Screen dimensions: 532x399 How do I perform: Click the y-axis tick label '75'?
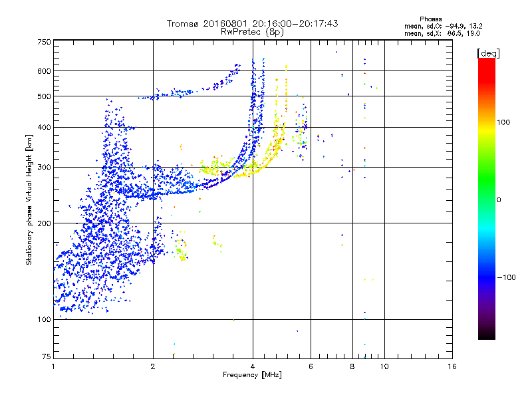point(47,356)
